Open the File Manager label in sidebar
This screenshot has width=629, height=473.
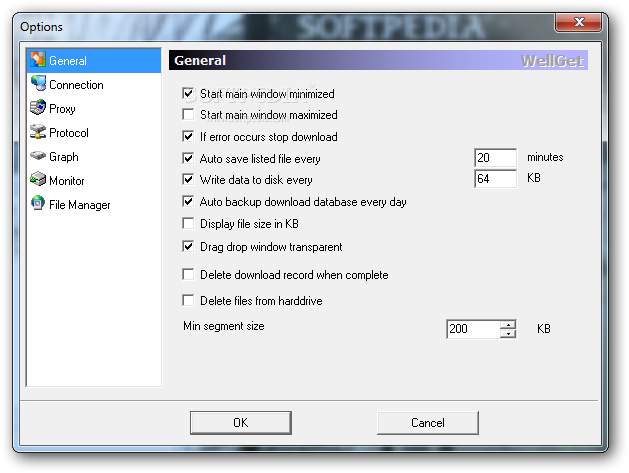pos(79,205)
